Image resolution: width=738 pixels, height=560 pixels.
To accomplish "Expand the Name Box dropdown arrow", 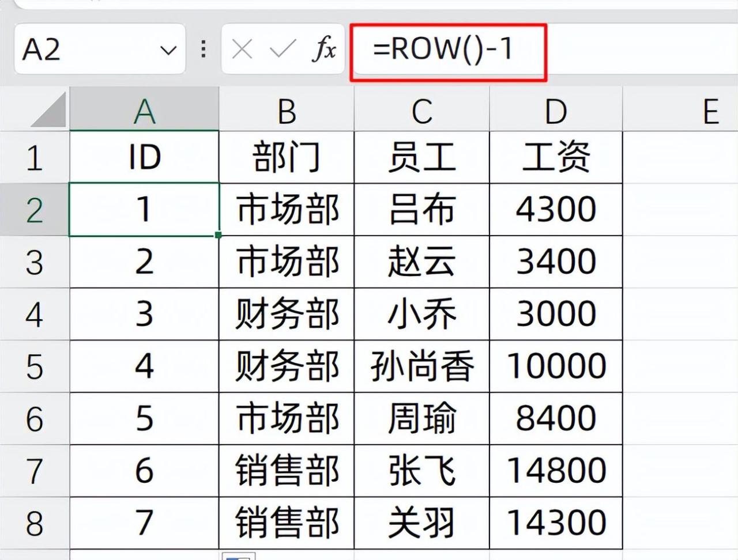I will 168,50.
